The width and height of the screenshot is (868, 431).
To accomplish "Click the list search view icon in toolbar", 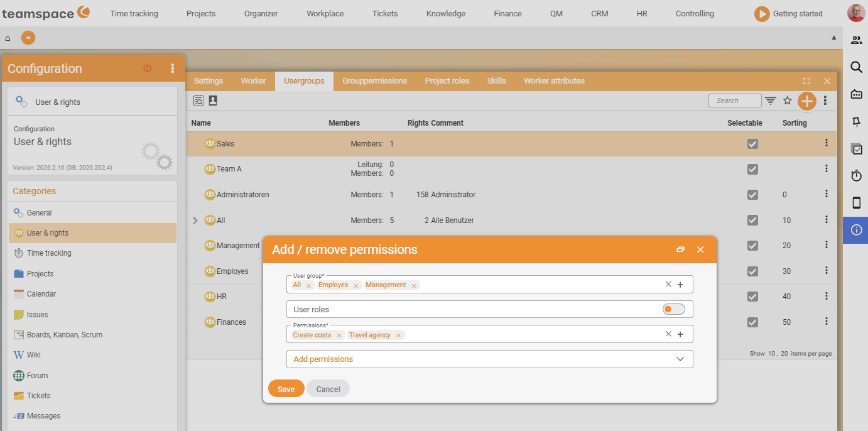I will 198,101.
